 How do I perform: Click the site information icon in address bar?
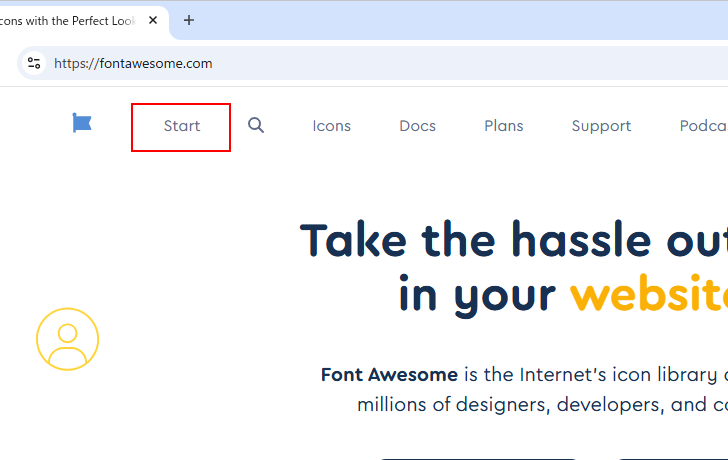(x=34, y=63)
